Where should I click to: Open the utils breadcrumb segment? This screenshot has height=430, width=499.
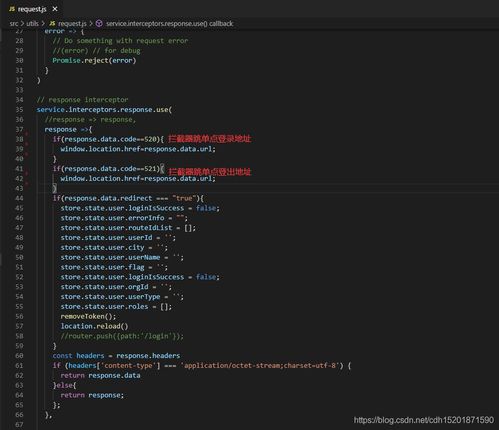coord(32,24)
